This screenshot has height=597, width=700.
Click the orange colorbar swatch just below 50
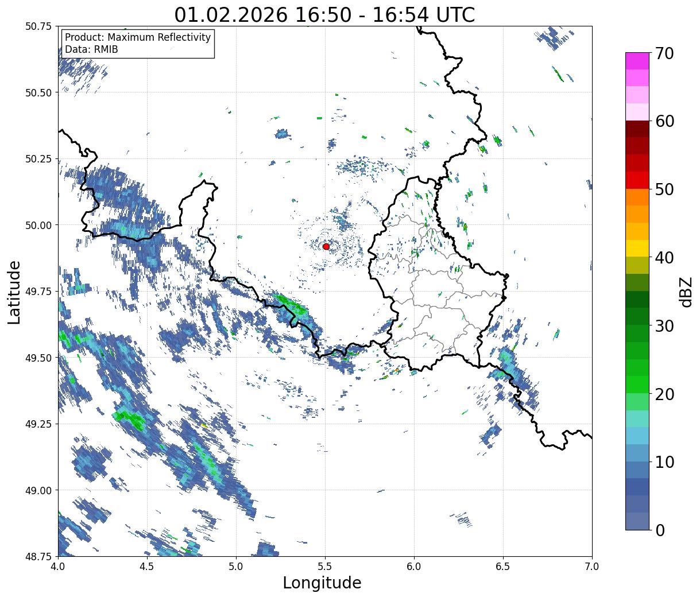(637, 197)
